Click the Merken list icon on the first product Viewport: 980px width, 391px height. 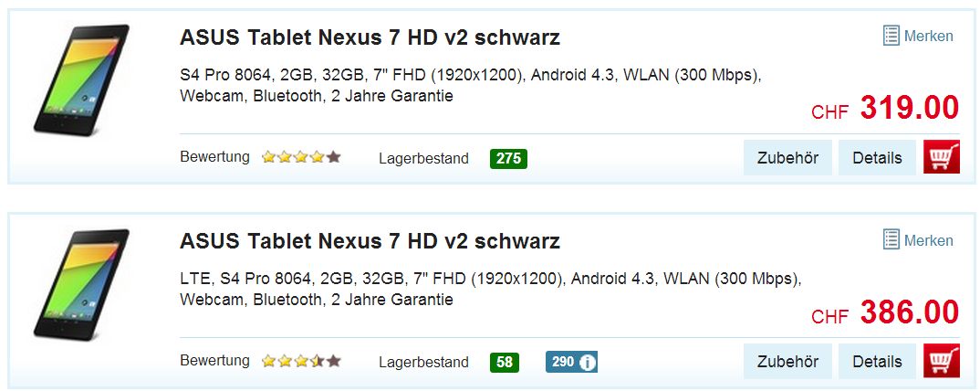pos(891,36)
